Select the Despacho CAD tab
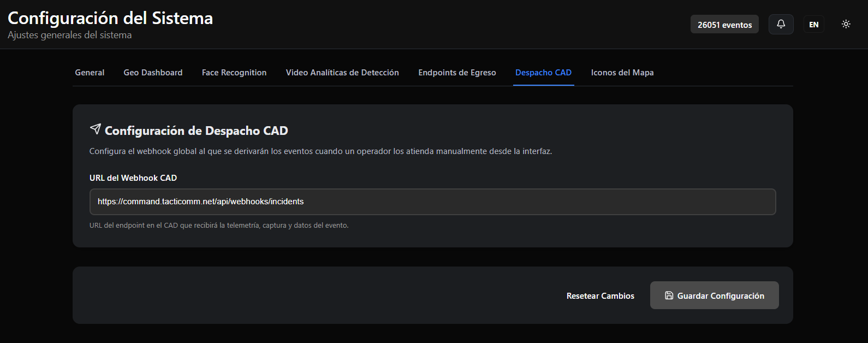The height and width of the screenshot is (343, 868). (543, 73)
